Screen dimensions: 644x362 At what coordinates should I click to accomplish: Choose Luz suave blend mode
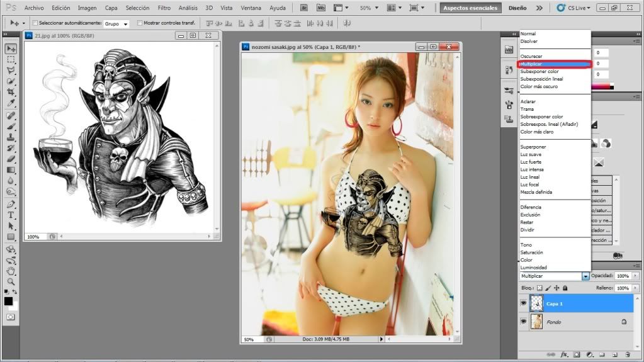pos(531,154)
